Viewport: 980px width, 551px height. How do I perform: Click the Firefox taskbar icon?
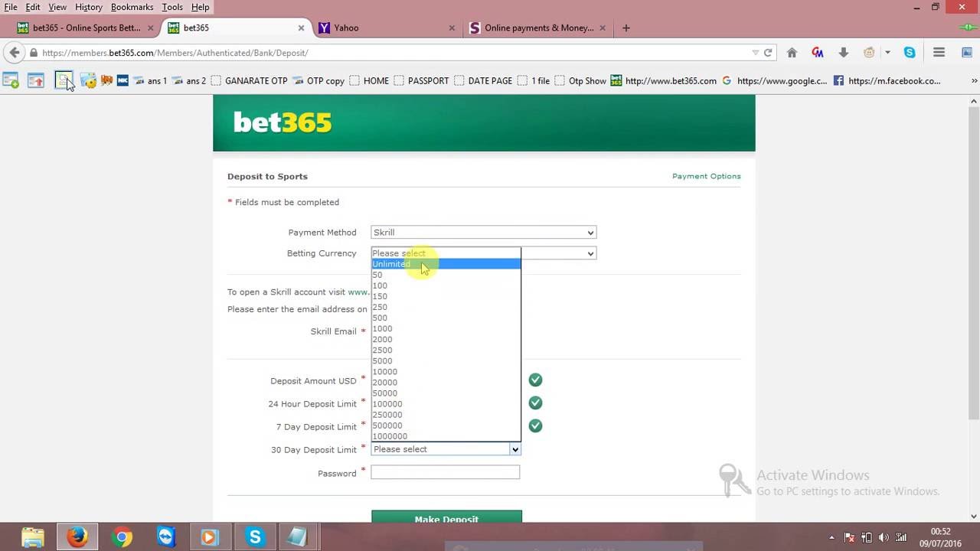click(77, 537)
